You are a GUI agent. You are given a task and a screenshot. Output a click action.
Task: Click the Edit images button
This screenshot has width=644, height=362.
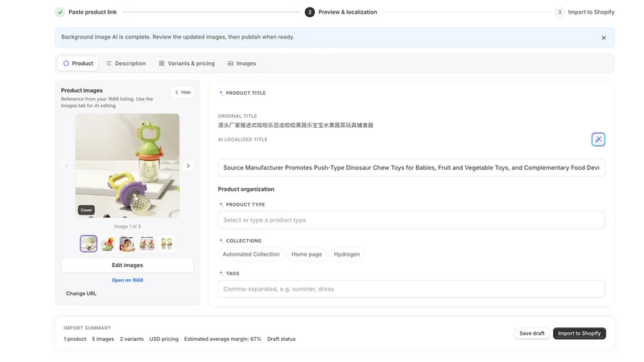(127, 265)
